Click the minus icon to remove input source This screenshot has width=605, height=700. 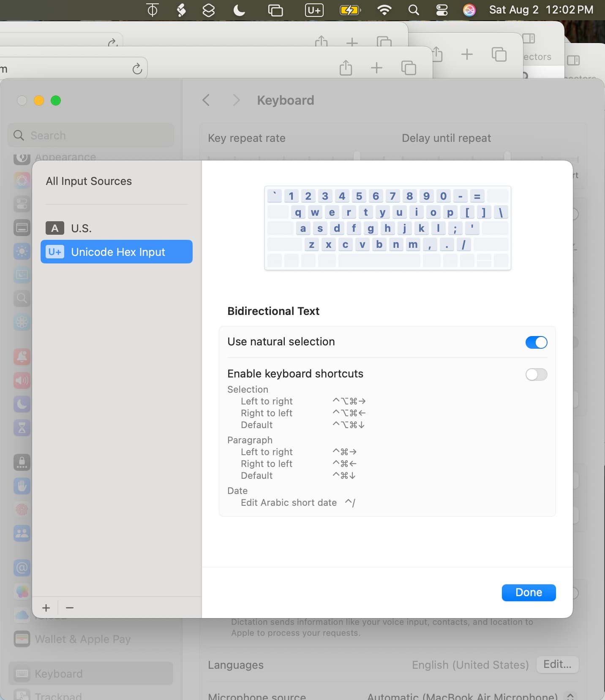click(70, 608)
